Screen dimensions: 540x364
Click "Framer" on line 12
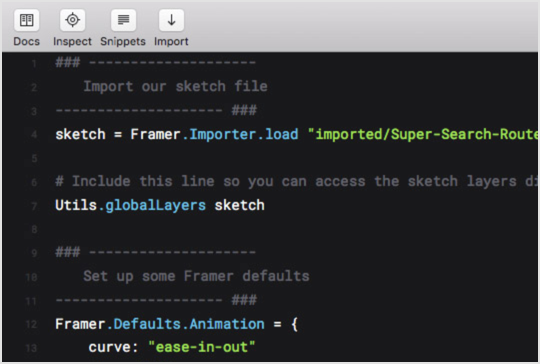pyautogui.click(x=80, y=324)
